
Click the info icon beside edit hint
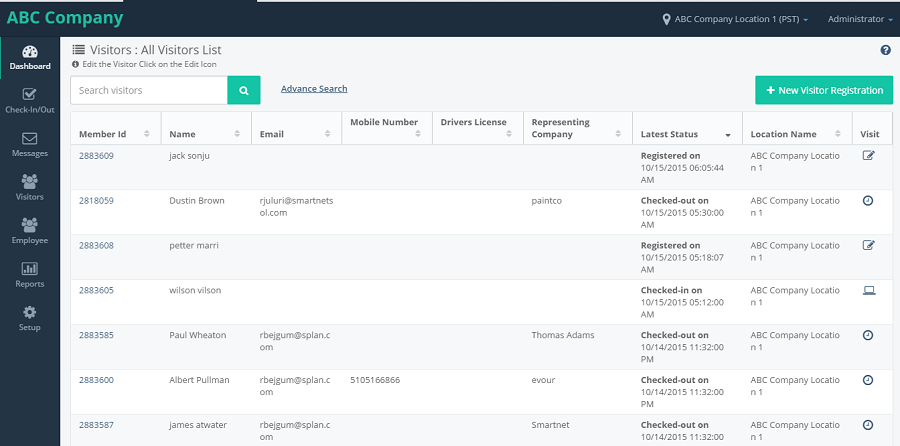[x=75, y=64]
